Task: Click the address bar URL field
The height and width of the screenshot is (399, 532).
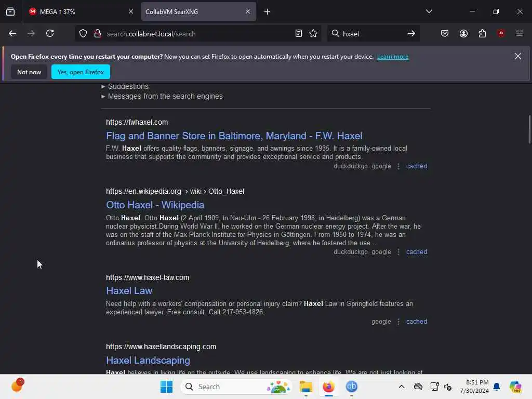Action: point(198,34)
